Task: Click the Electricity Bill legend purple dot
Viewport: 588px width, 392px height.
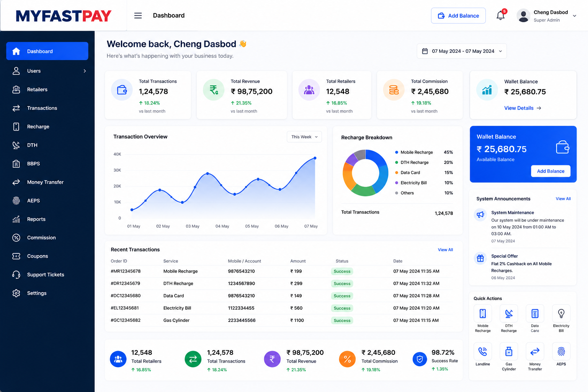Action: (397, 183)
